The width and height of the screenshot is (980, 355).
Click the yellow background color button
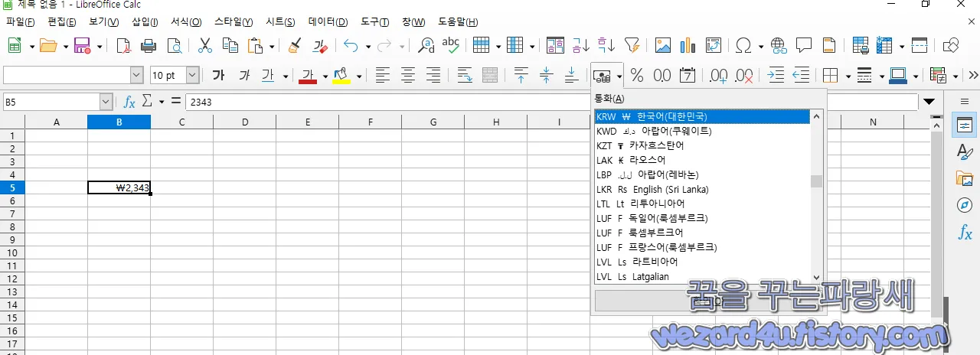pos(341,75)
